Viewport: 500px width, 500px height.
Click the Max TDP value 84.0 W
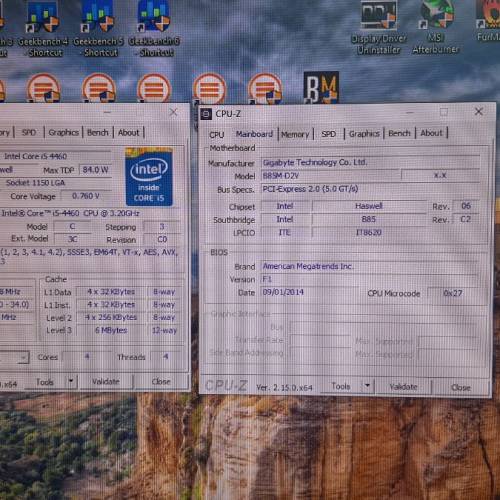pos(95,170)
